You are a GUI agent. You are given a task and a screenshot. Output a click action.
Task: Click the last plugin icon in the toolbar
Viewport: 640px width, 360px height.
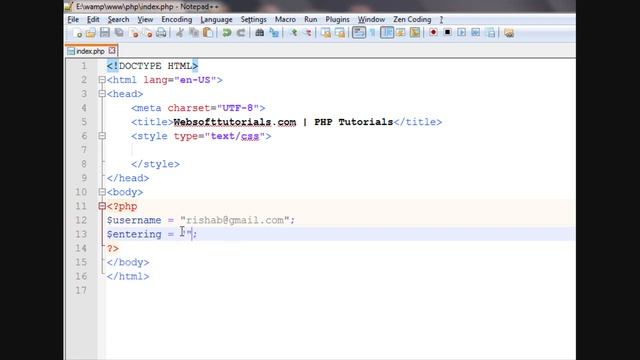pyautogui.click(x=509, y=33)
